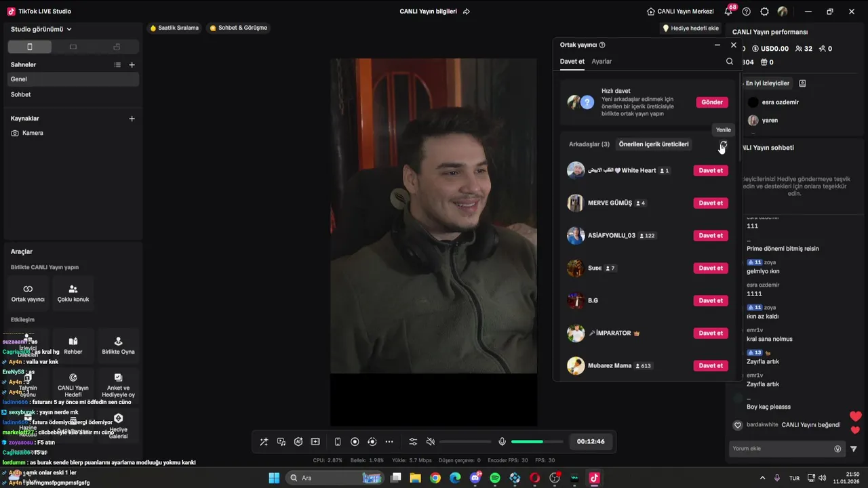Click the help icon next to Ortak yayıncı

[x=602, y=45]
